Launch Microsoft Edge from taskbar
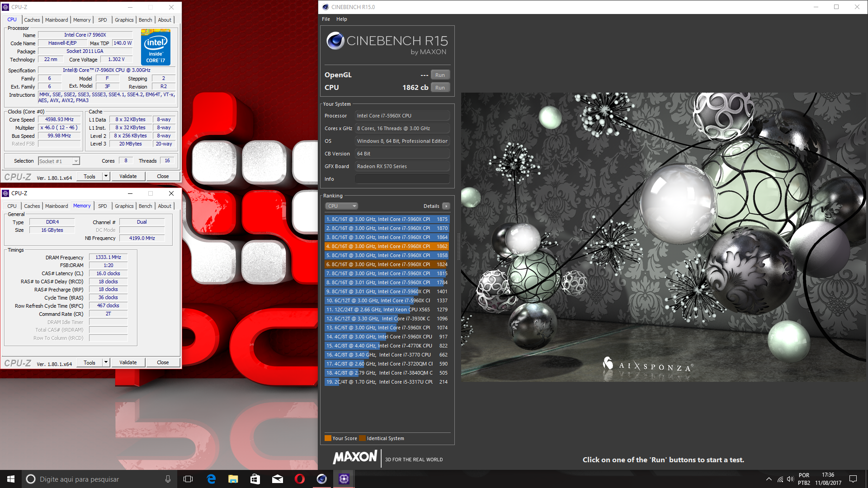The height and width of the screenshot is (488, 868). 211,479
